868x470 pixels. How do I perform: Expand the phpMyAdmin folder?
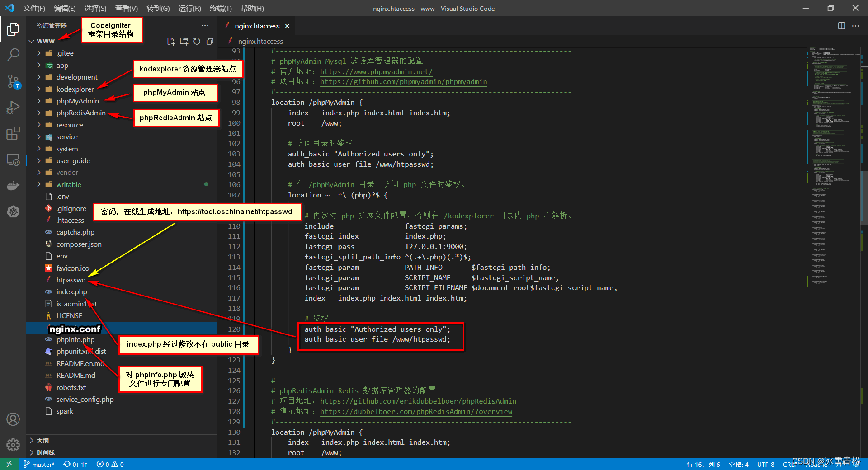click(x=39, y=101)
